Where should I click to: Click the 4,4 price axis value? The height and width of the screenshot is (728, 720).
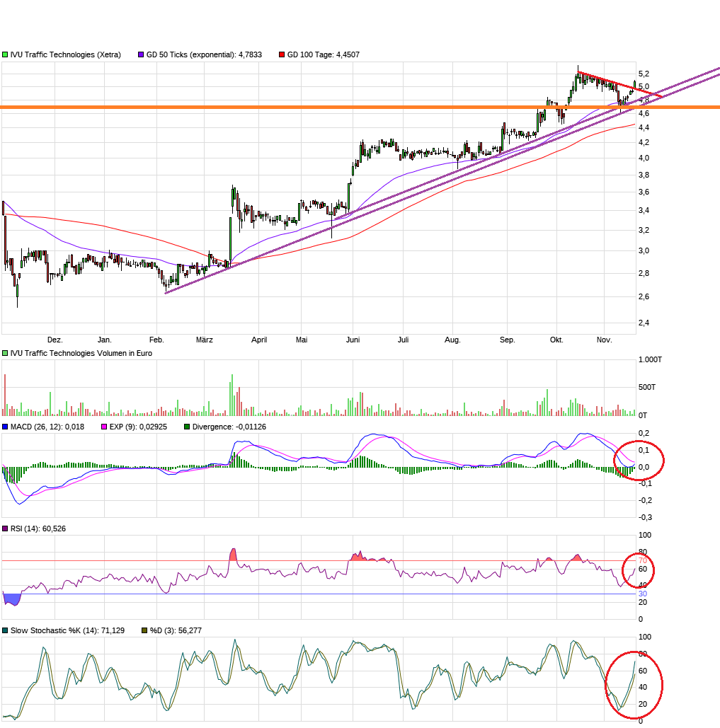tap(644, 127)
